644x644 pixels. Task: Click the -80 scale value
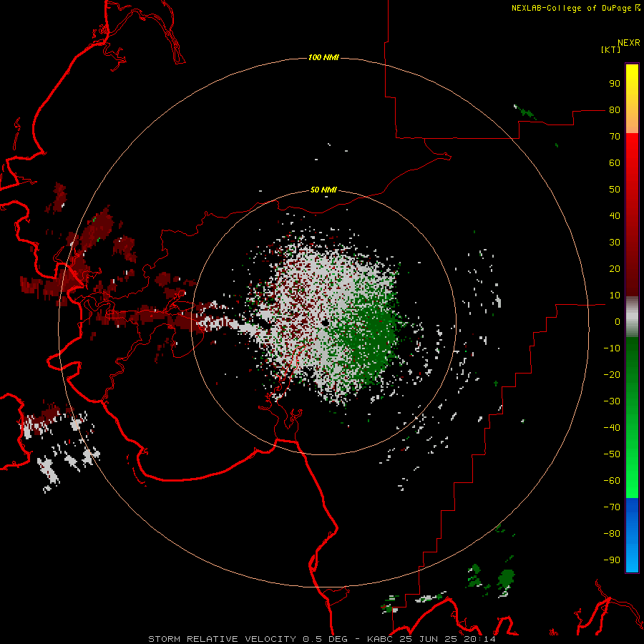click(612, 534)
